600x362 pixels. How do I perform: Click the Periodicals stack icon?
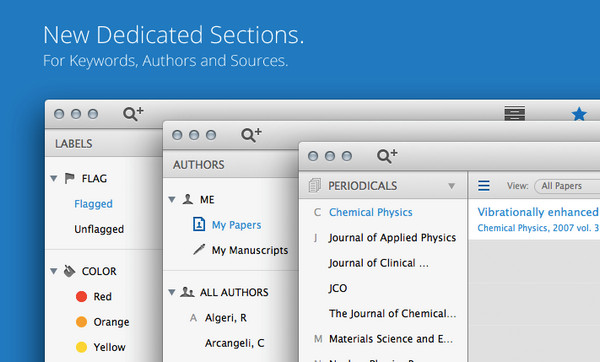[x=315, y=186]
